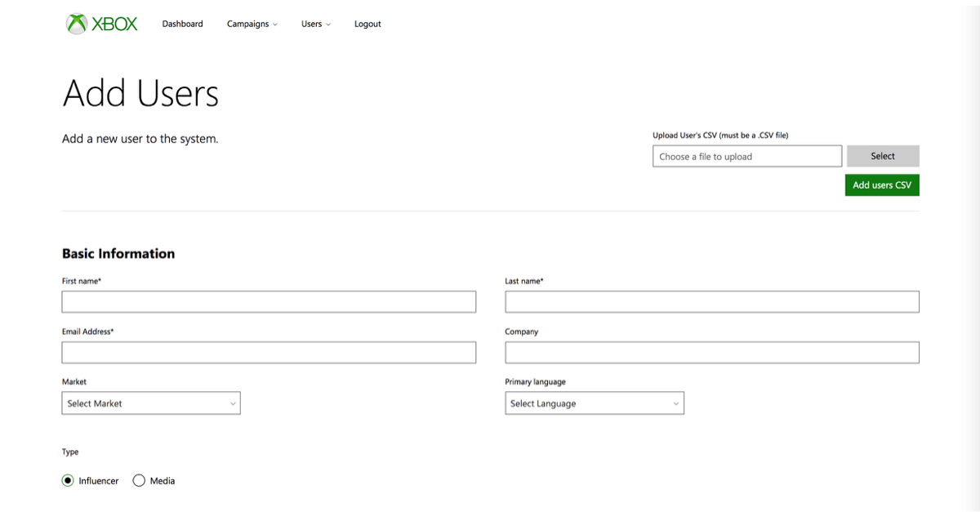980x512 pixels.
Task: Focus the First name input field
Action: (x=269, y=302)
